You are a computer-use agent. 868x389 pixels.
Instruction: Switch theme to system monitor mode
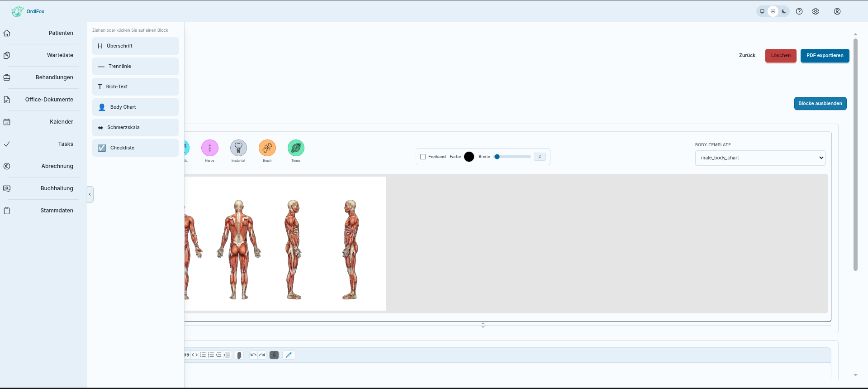click(x=762, y=11)
